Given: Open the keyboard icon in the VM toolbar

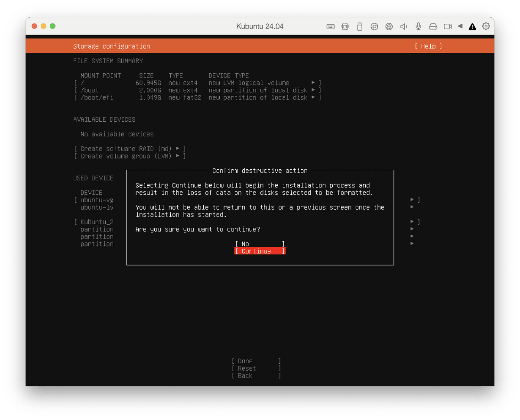Looking at the screenshot, I should pos(331,26).
